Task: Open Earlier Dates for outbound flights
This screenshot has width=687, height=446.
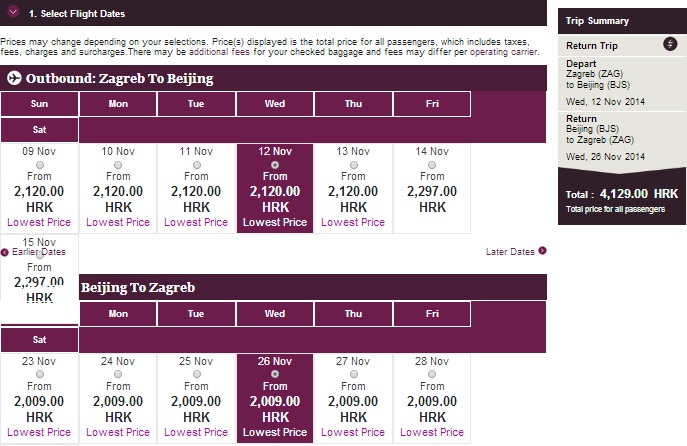Action: [x=38, y=252]
